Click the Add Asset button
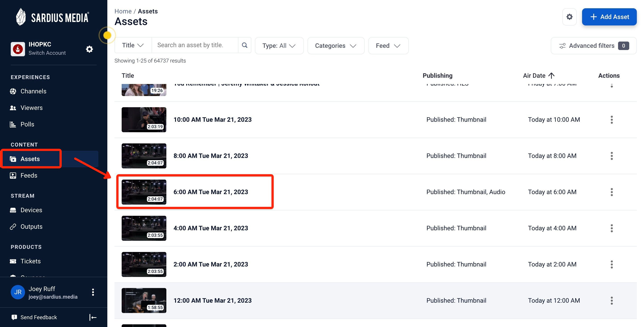Image resolution: width=644 pixels, height=327 pixels. pyautogui.click(x=609, y=17)
